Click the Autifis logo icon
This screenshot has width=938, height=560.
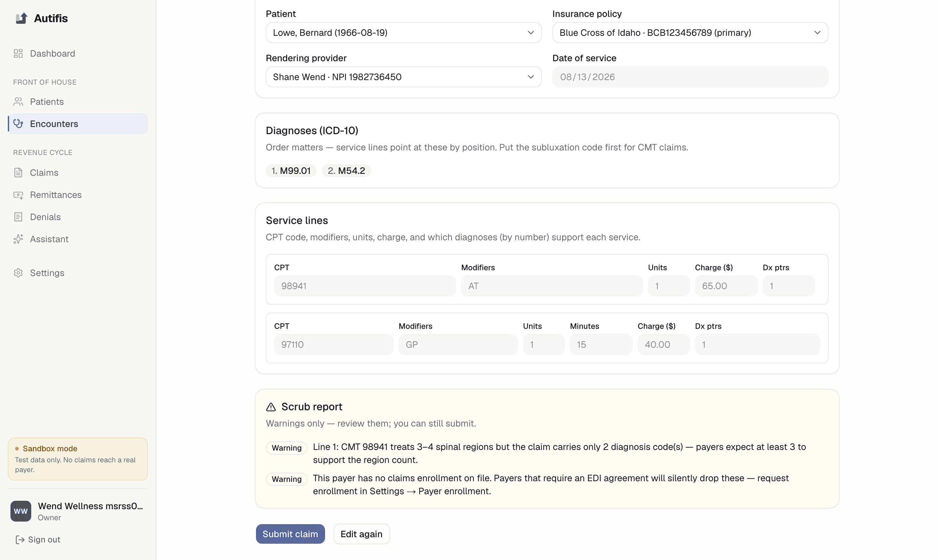21,18
